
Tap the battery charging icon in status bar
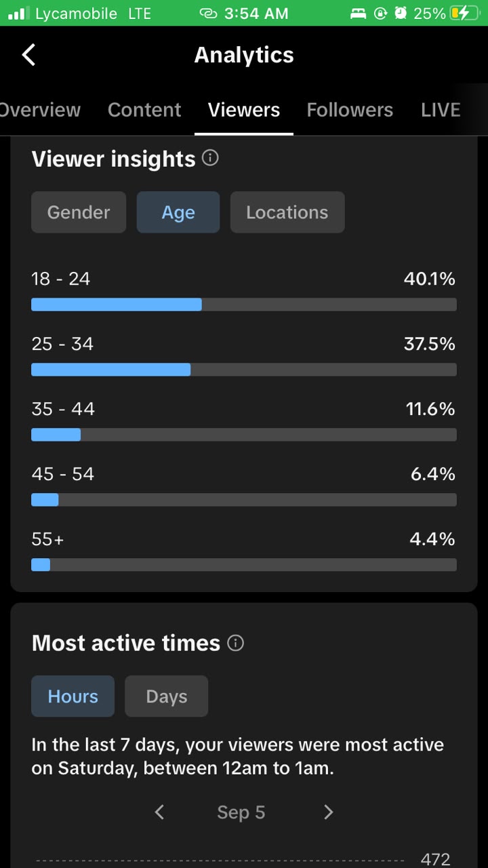point(464,13)
